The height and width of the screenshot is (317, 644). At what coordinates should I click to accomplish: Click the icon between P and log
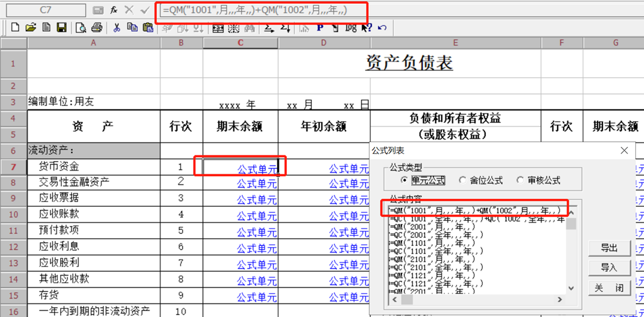pos(335,28)
